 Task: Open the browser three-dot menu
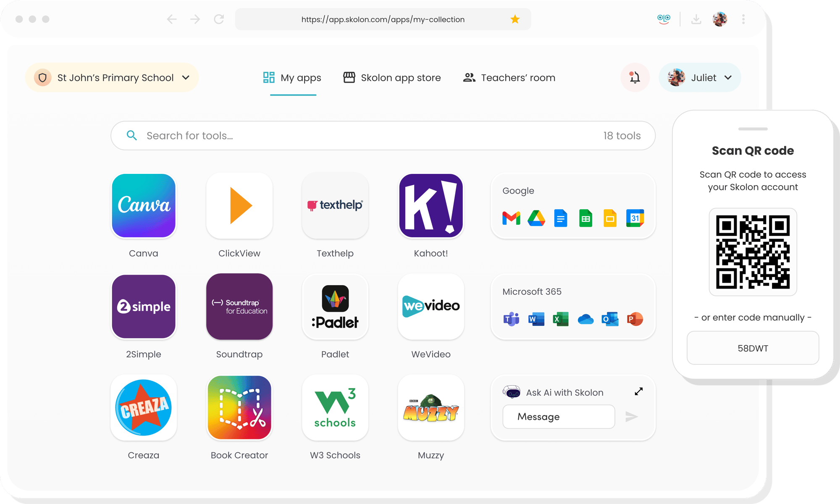coord(743,19)
